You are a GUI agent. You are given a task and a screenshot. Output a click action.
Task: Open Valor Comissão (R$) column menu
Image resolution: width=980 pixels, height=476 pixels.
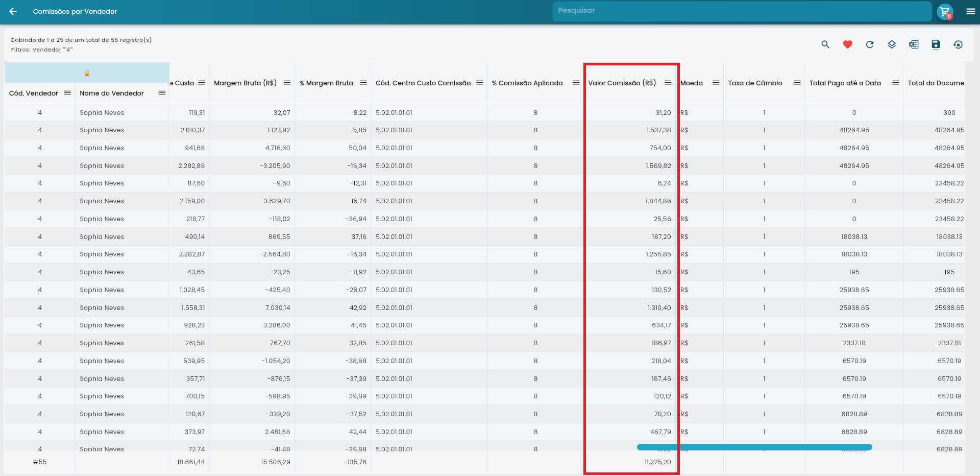[668, 83]
